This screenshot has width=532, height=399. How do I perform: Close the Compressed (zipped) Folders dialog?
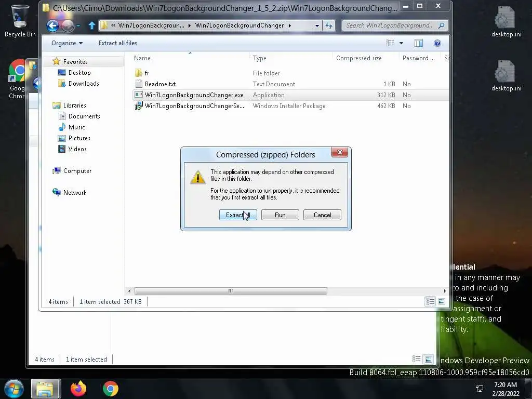340,152
